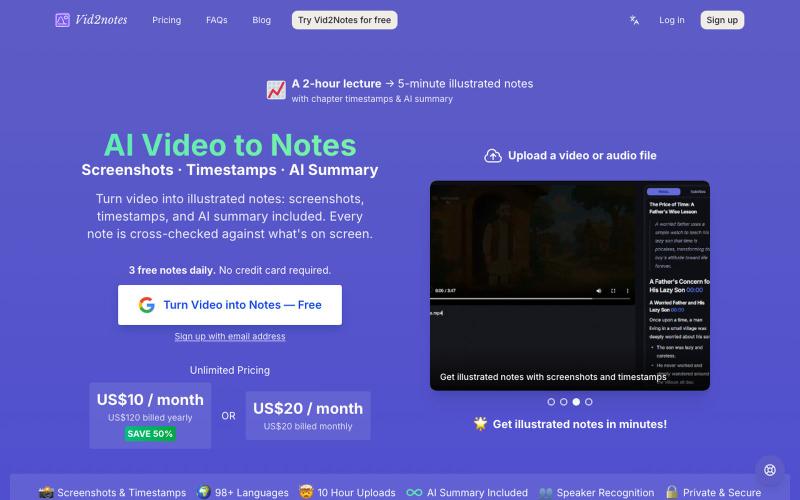Select the US$20 / month monthly plan
This screenshot has width=800, height=500.
click(308, 415)
